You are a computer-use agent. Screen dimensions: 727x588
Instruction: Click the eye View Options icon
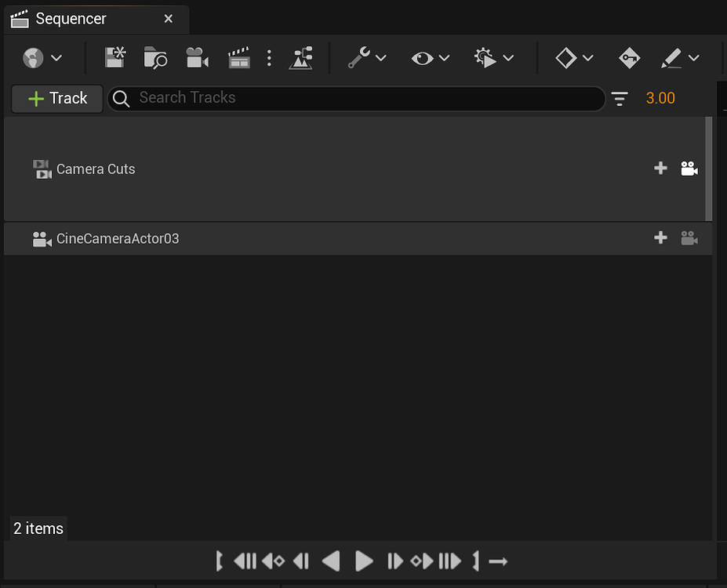[x=422, y=58]
